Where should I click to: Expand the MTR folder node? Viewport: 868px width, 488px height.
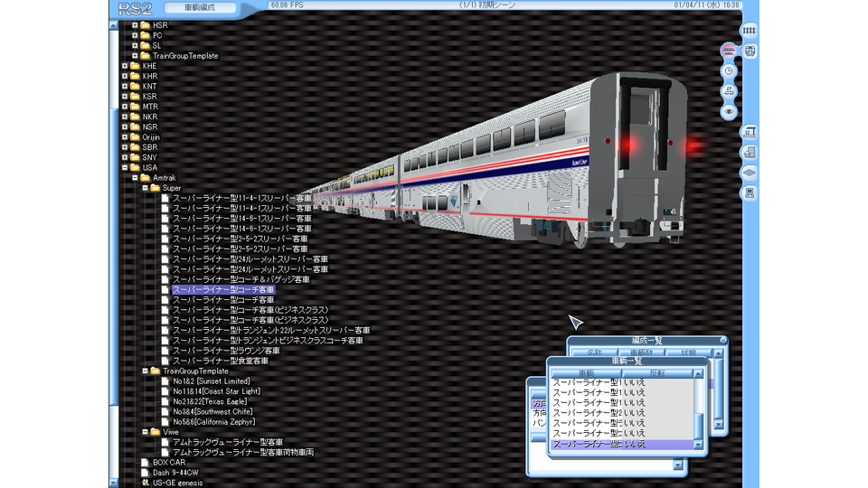125,107
